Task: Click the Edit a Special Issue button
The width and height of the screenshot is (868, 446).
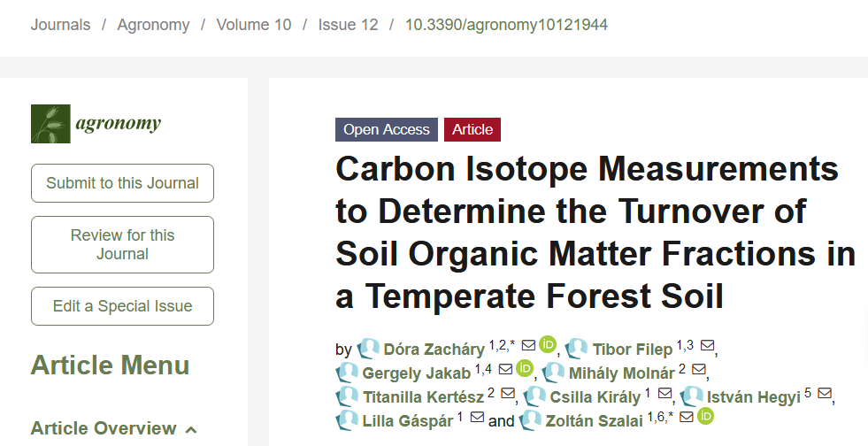Action: (122, 306)
